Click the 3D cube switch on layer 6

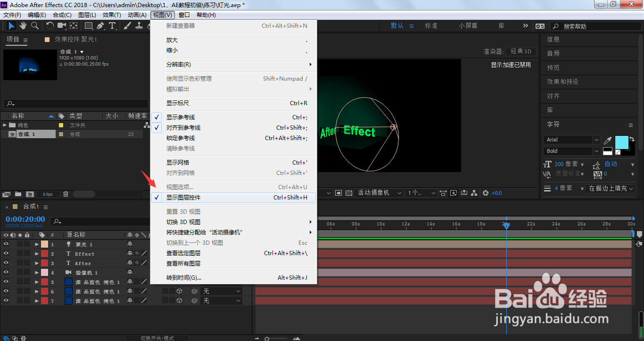(179, 291)
